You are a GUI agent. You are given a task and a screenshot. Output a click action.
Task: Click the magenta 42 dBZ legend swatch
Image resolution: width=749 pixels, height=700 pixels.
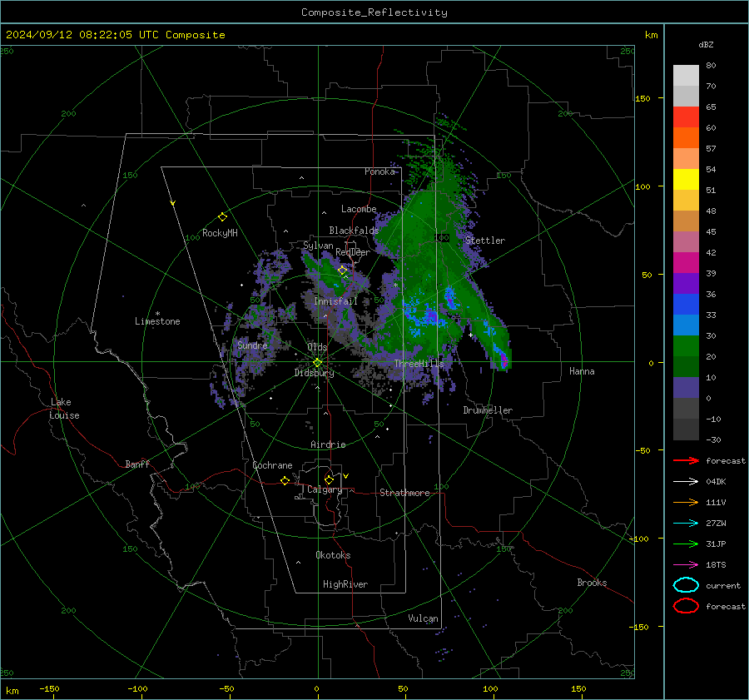tap(686, 262)
